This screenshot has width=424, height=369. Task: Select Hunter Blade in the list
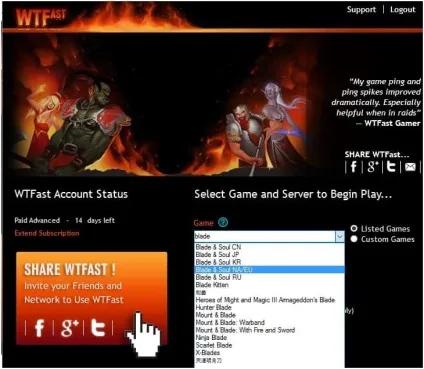coord(269,307)
